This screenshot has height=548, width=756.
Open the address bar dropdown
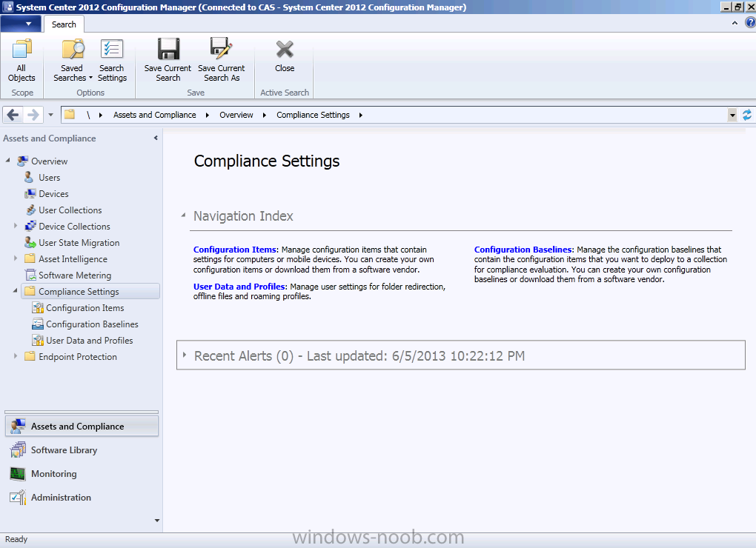coord(732,115)
